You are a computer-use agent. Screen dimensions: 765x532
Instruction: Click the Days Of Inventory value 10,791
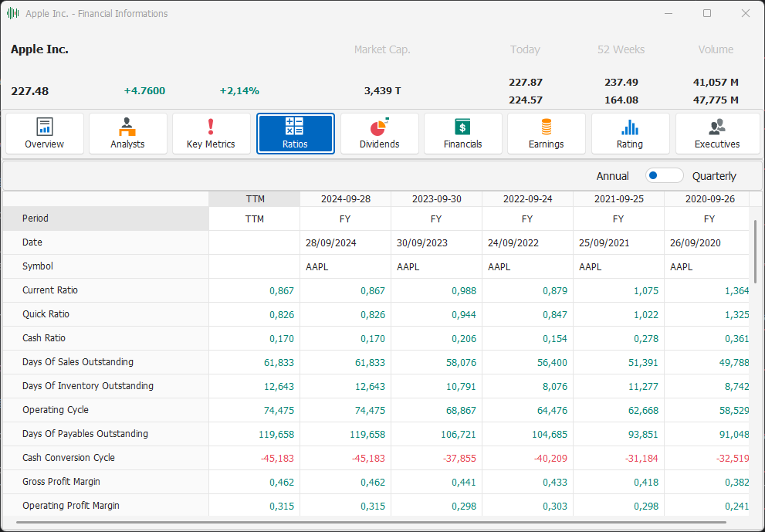click(461, 387)
